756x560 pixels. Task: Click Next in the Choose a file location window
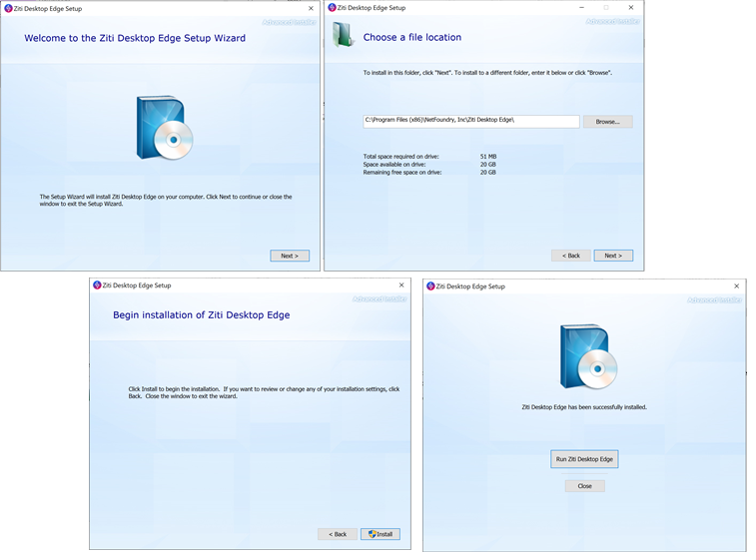[x=613, y=256]
